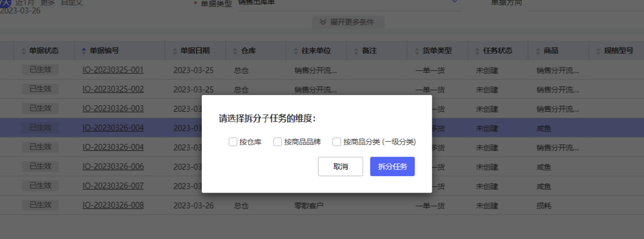644x239 pixels.
Task: Click 零散客户 cell in last row
Action: pyautogui.click(x=309, y=205)
